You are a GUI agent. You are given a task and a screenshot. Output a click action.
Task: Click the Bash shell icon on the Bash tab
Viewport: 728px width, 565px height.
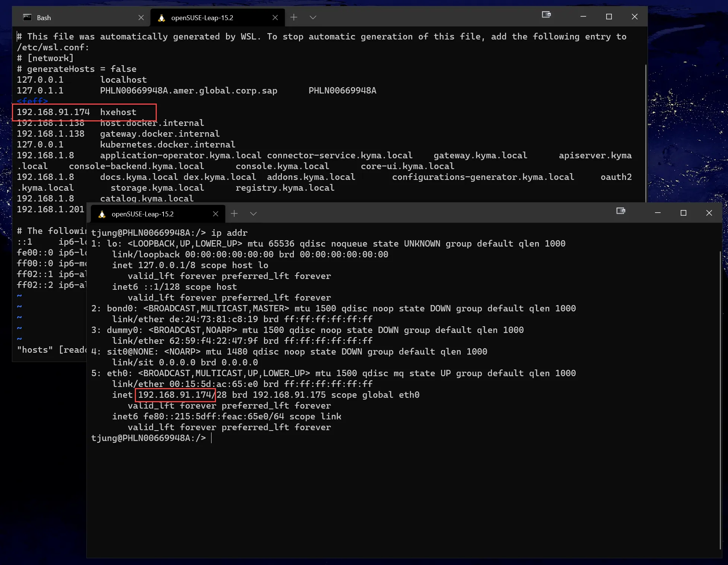tap(27, 17)
